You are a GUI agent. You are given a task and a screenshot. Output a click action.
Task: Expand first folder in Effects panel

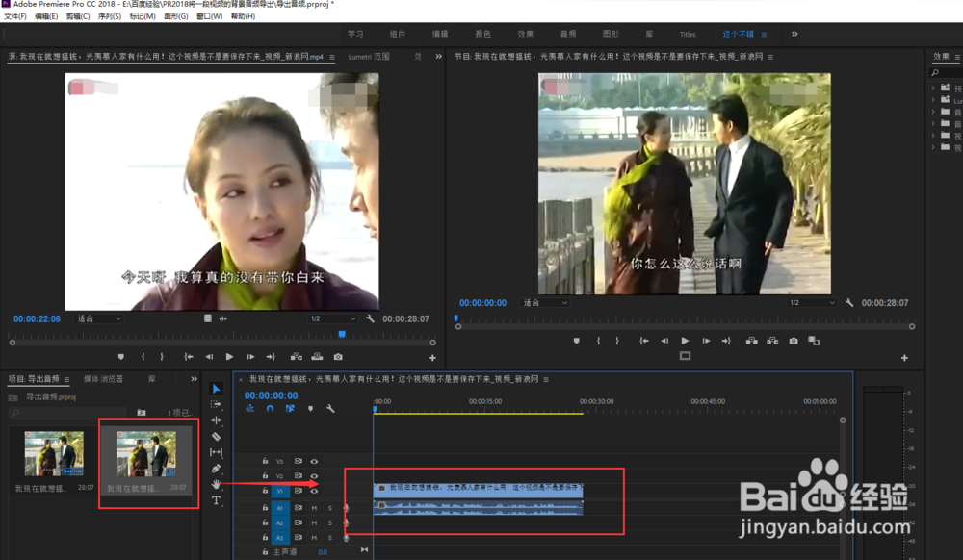(933, 88)
